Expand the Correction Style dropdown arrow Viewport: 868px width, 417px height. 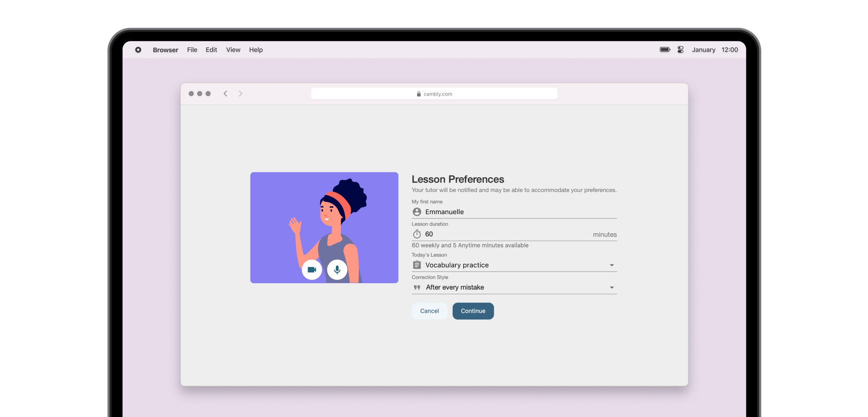tap(612, 288)
